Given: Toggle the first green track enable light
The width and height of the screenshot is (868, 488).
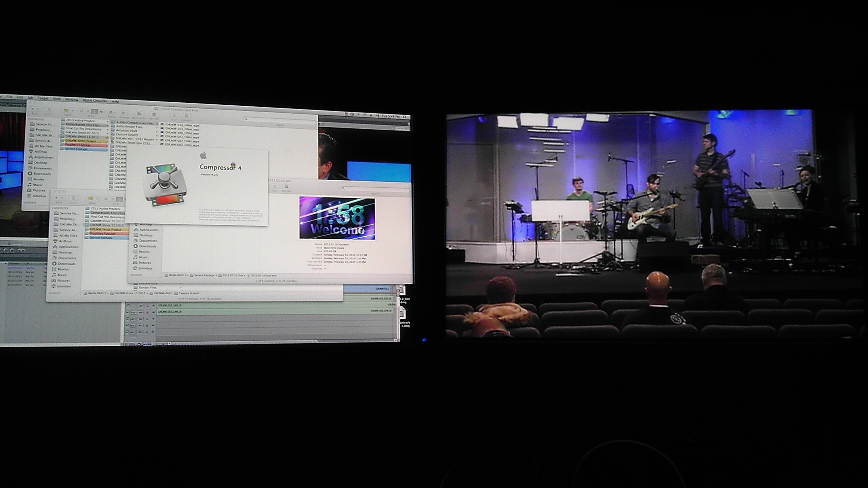Looking at the screenshot, I should (128, 306).
